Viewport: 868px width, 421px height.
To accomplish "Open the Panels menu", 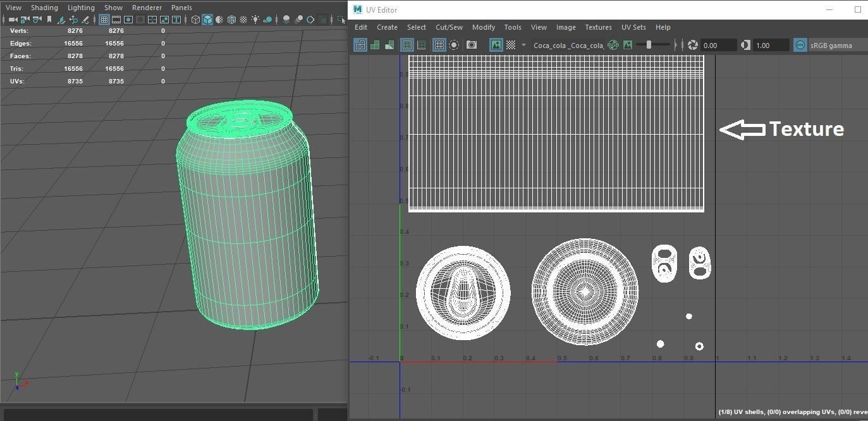I will pos(181,8).
